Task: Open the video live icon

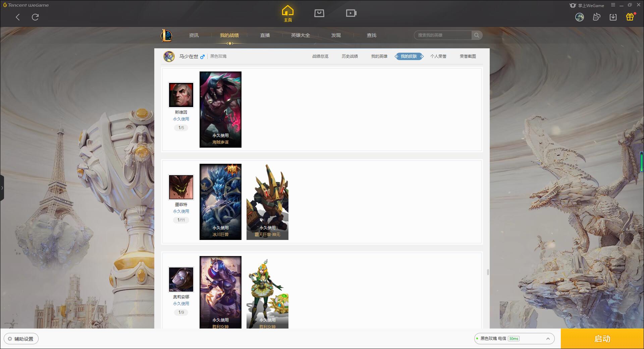Action: pos(351,13)
